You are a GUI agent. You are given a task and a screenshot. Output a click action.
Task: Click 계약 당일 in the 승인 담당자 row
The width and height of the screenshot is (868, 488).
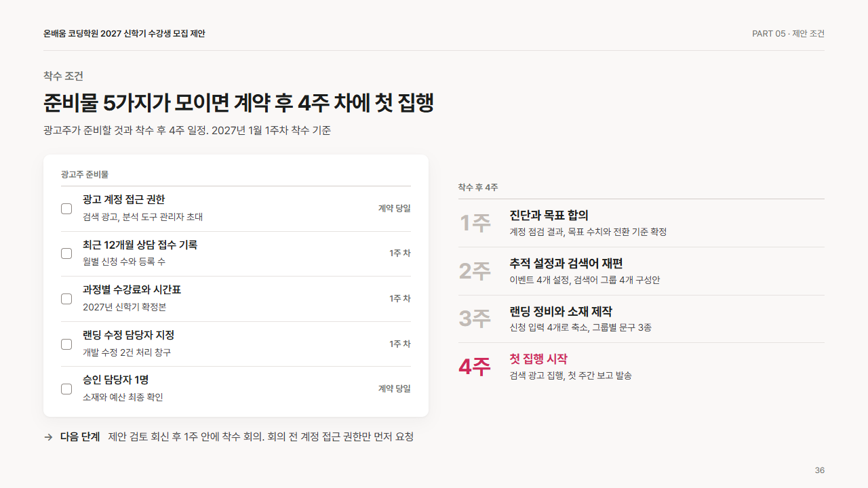tap(395, 388)
